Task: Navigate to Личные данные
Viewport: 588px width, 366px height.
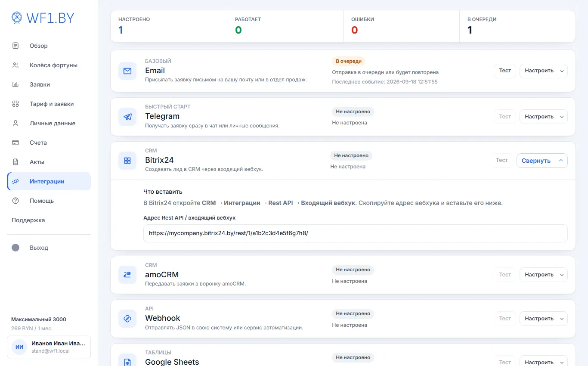Action: point(49,123)
